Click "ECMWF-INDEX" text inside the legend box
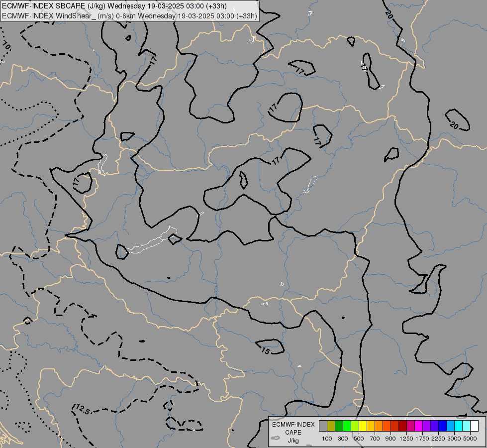The width and height of the screenshot is (487, 448). (x=293, y=425)
